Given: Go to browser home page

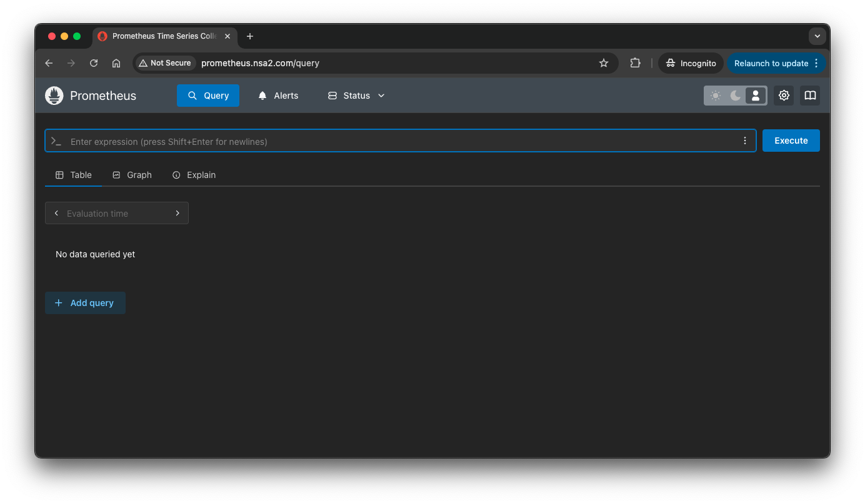Looking at the screenshot, I should point(116,63).
